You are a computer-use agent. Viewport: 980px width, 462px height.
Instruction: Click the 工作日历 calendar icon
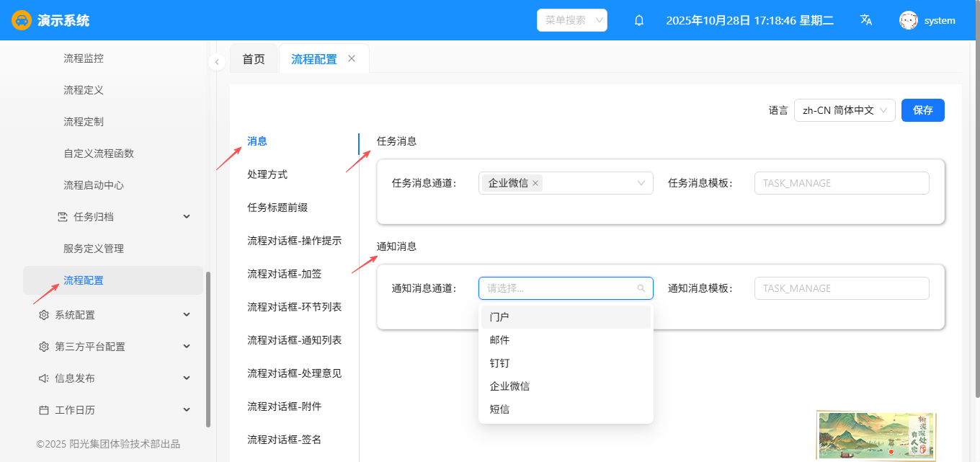point(43,410)
